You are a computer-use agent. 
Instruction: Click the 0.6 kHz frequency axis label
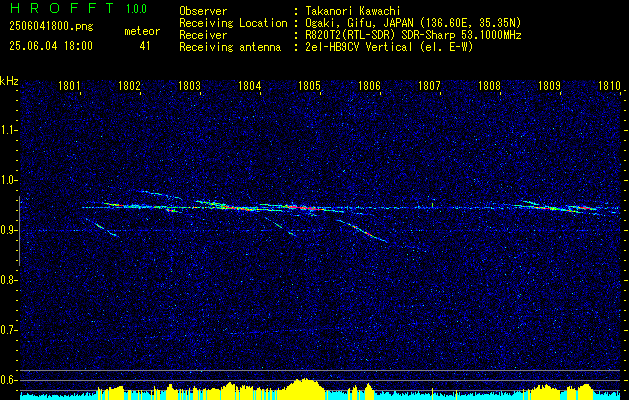tap(8, 380)
